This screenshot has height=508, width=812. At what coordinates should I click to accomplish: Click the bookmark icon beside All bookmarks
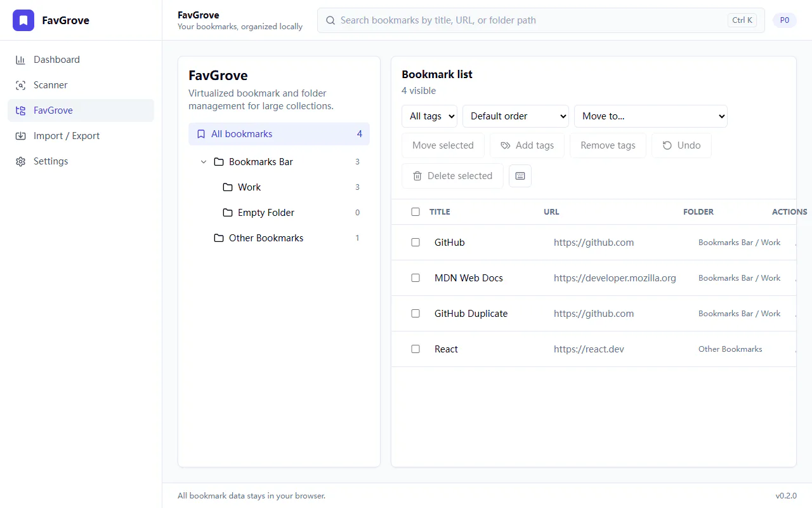[201, 134]
